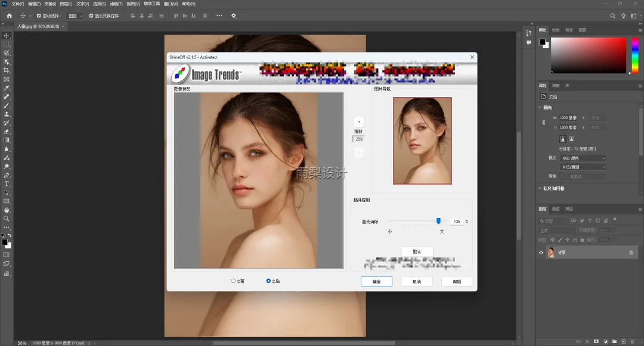This screenshot has width=644, height=346.
Task: Select the Move tool in the left toolbar
Action: pyautogui.click(x=7, y=36)
